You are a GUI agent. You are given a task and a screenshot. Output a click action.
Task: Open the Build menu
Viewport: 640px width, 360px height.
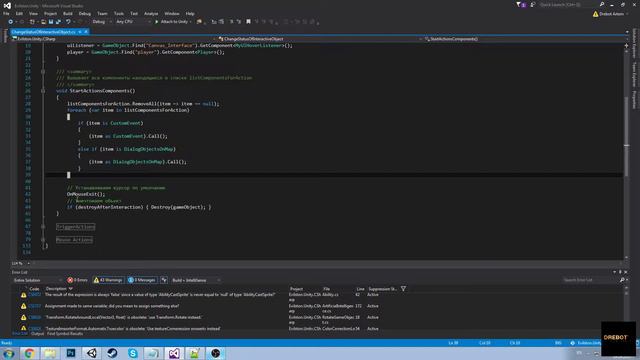pos(68,13)
